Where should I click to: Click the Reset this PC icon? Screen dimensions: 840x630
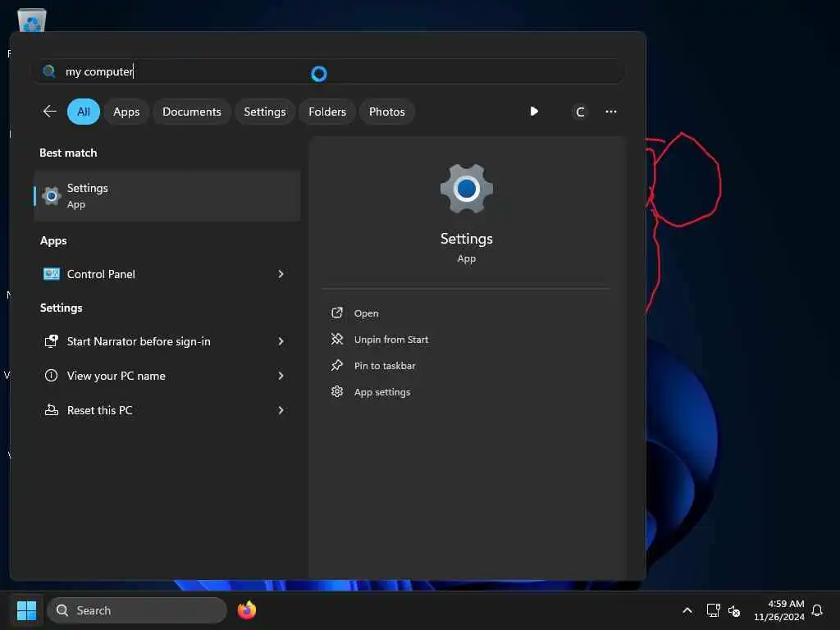tap(52, 410)
